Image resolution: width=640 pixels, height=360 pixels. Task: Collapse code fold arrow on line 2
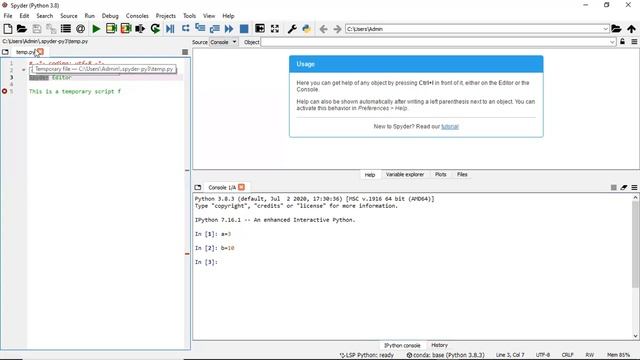[x=23, y=70]
